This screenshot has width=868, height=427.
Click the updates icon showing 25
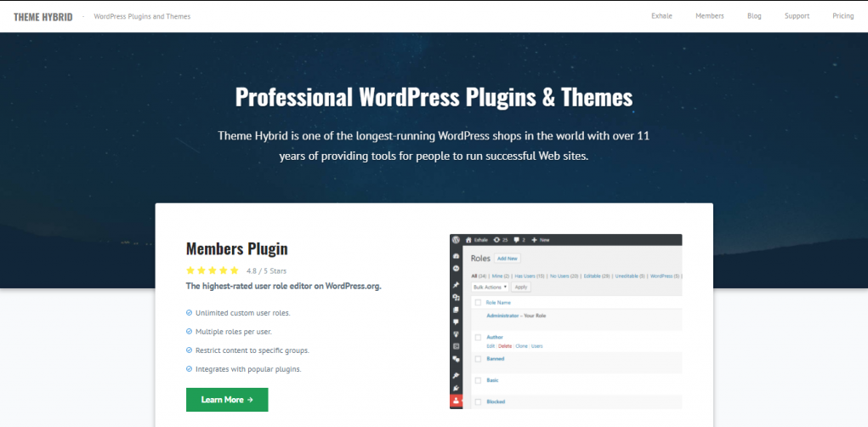point(496,240)
